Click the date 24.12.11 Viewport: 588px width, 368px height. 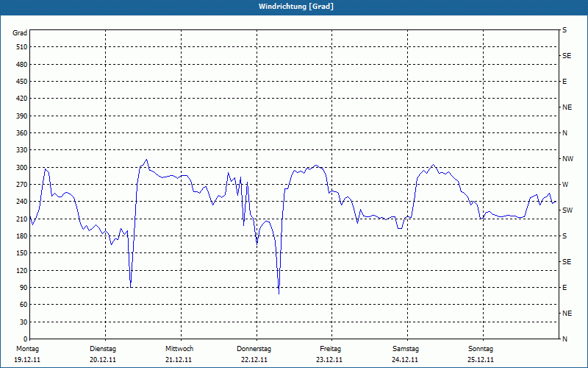click(405, 360)
